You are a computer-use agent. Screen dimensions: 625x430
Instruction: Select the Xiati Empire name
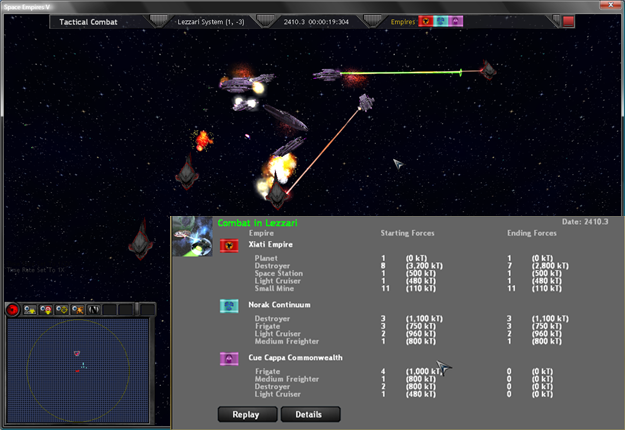270,244
